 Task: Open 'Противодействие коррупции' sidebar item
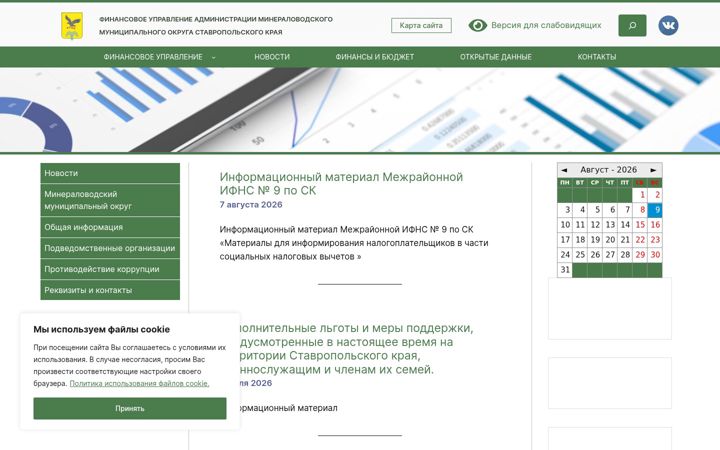coord(110,270)
